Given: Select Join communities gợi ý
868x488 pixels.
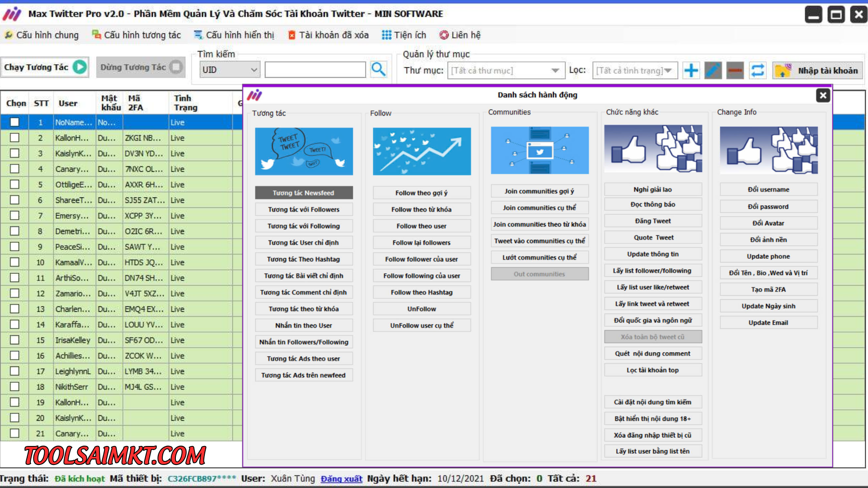Looking at the screenshot, I should 540,191.
